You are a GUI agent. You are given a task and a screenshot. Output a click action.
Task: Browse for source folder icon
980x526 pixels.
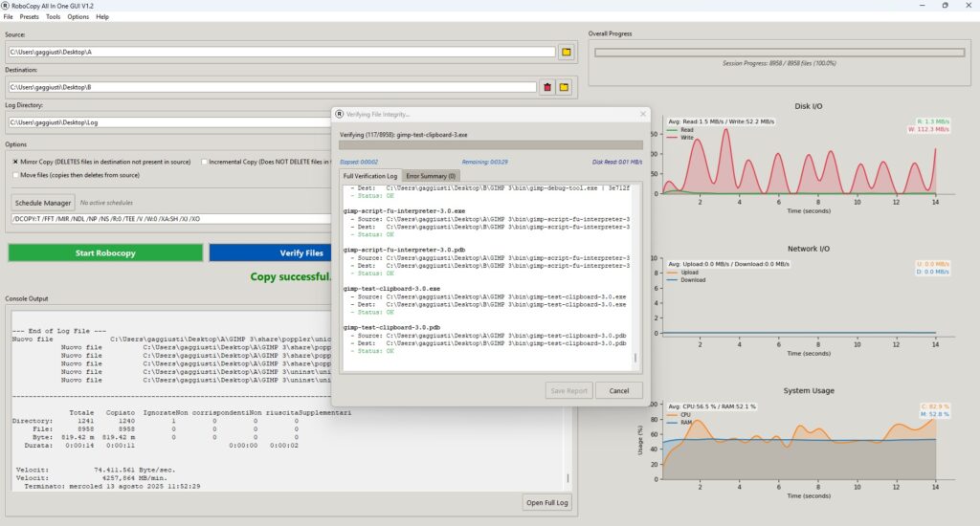567,52
